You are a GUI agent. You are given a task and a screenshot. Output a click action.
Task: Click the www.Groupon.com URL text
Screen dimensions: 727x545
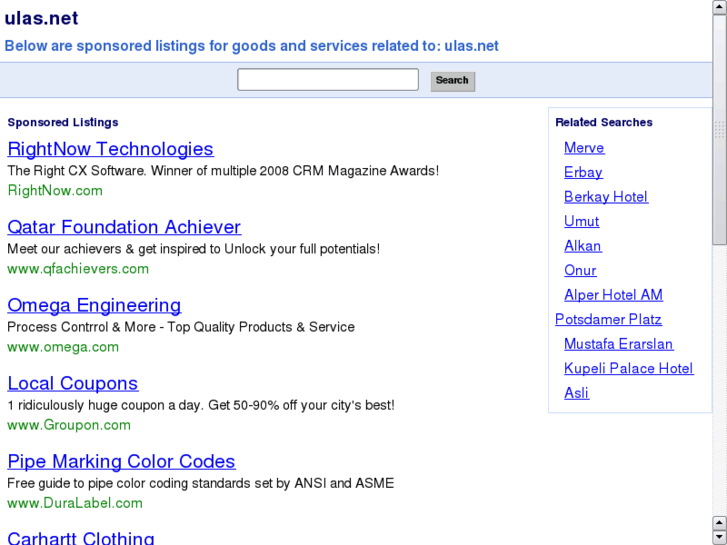point(69,425)
